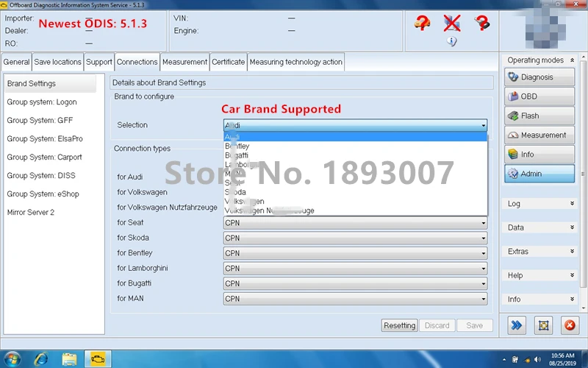Open the connection type dropdown for Skoda
This screenshot has height=368, width=588.
(355, 238)
